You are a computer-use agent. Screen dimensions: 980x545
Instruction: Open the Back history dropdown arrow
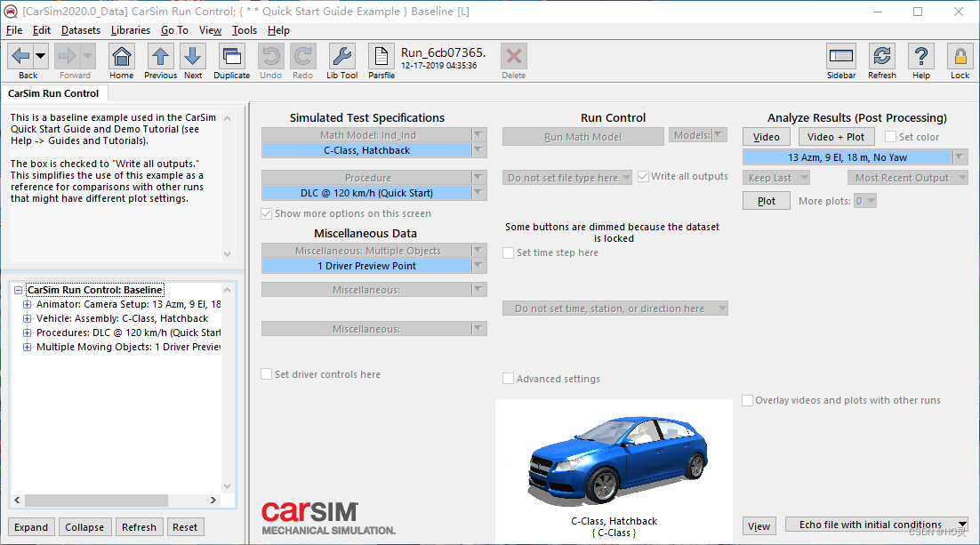41,56
